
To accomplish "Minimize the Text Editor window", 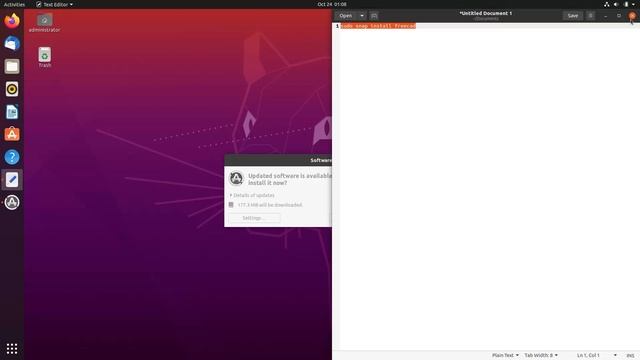I will (605, 16).
